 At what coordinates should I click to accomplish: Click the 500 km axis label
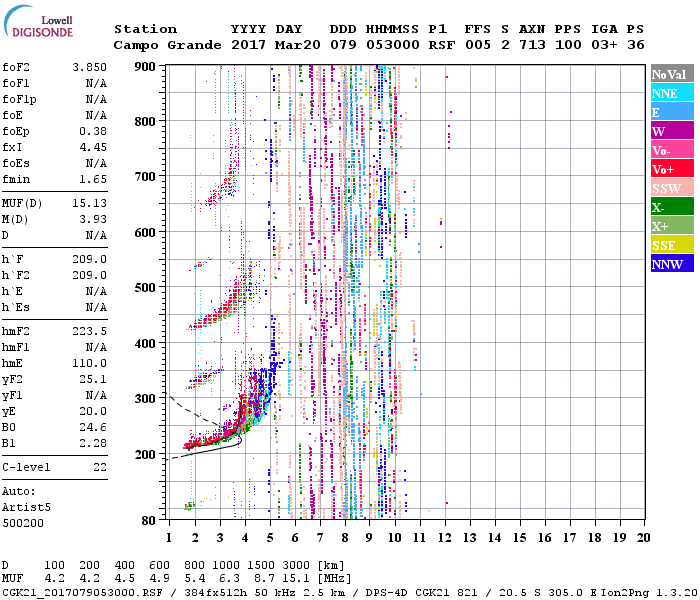(x=145, y=288)
